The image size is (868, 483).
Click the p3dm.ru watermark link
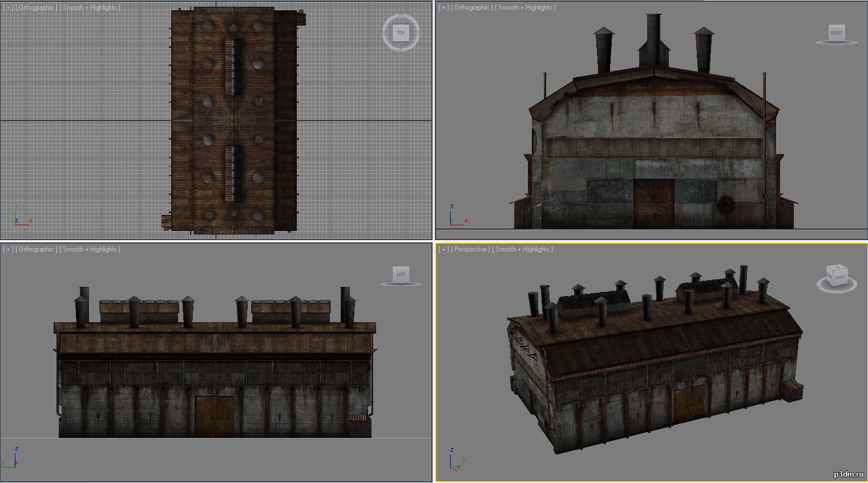pos(848,474)
